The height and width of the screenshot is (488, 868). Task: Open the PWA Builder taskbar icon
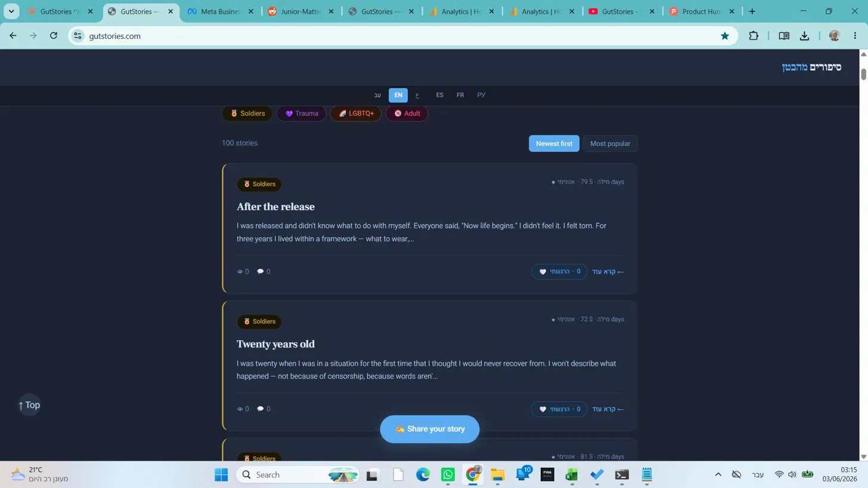coord(547,475)
